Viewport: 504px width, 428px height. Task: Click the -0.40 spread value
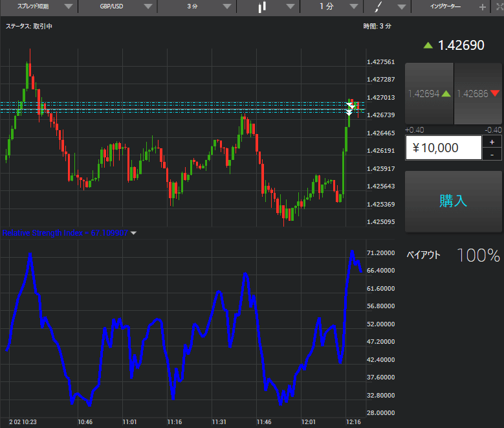click(x=493, y=130)
